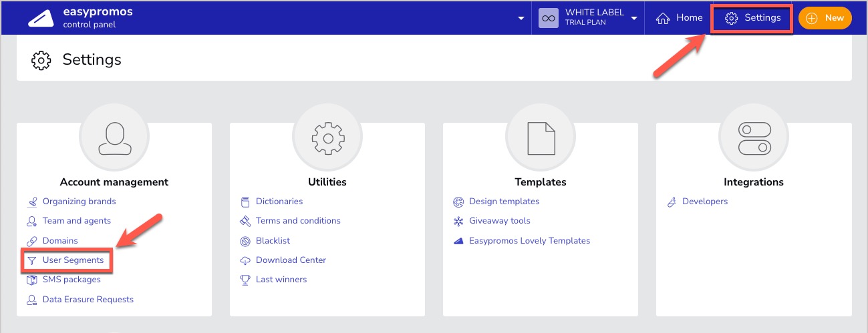Open the Data Erasure Requests link
The width and height of the screenshot is (868, 333).
pyautogui.click(x=88, y=300)
